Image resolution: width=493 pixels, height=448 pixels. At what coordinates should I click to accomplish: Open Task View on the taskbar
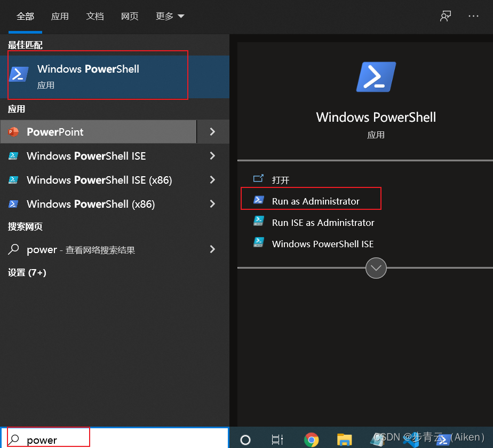click(277, 439)
